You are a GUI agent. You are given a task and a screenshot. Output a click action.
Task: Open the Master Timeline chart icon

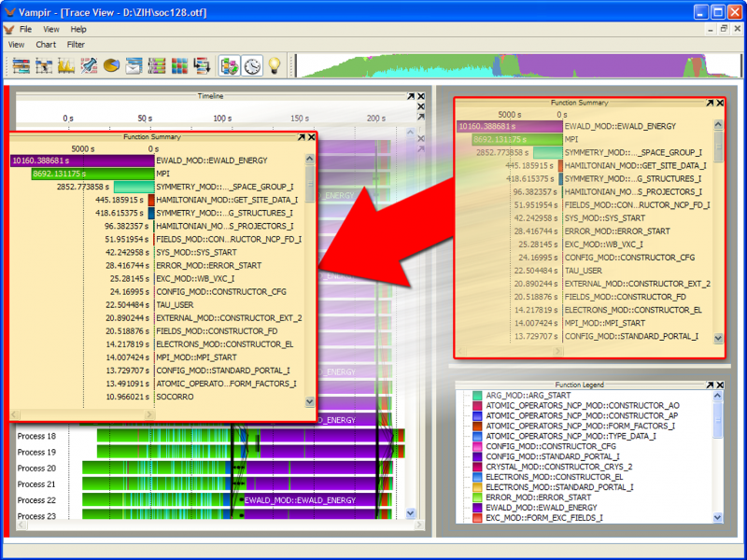(21, 65)
